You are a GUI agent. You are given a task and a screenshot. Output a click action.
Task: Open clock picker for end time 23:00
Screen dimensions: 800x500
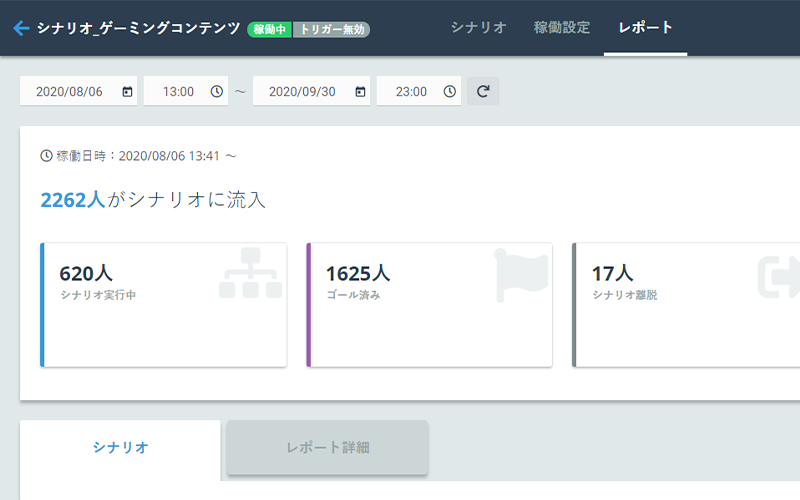click(449, 91)
